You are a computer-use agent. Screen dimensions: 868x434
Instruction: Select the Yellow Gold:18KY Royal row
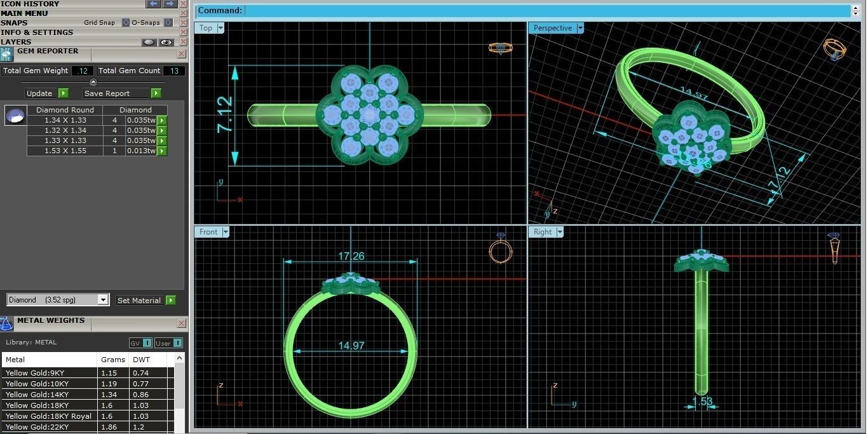coord(88,416)
